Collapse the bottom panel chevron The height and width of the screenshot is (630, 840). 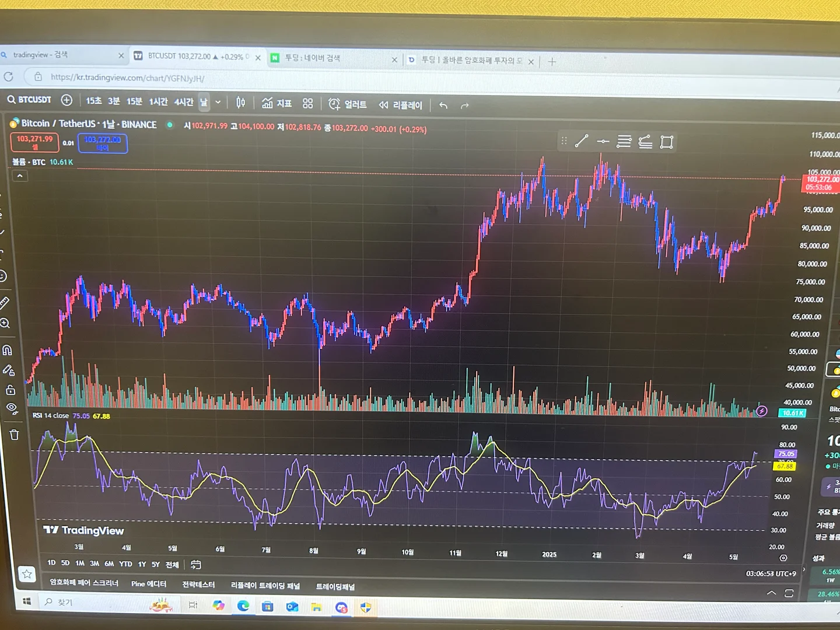771,593
